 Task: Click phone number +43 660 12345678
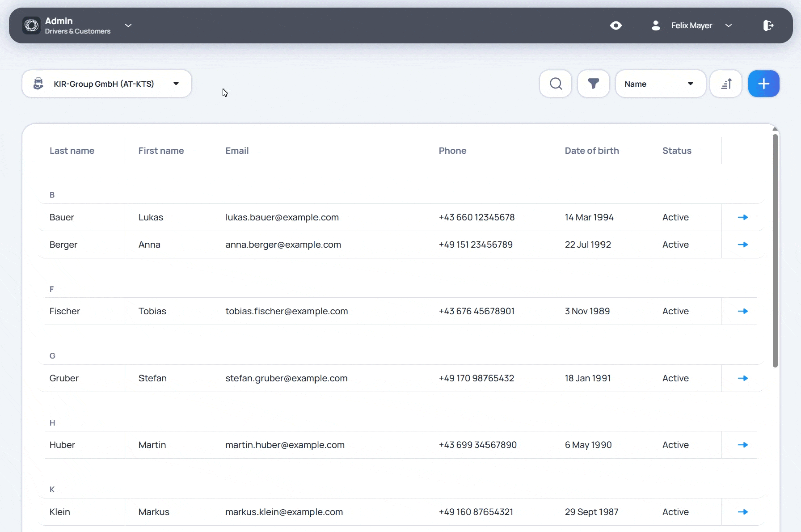click(476, 217)
